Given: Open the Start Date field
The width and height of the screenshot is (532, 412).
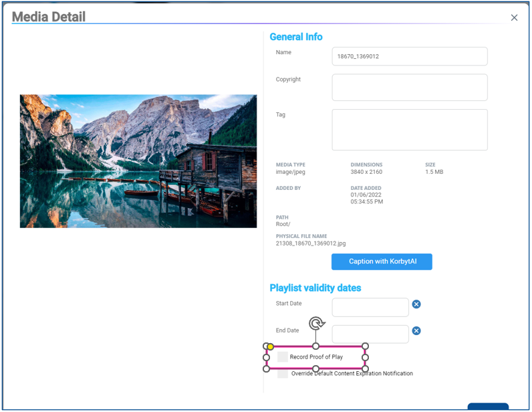Looking at the screenshot, I should click(370, 307).
